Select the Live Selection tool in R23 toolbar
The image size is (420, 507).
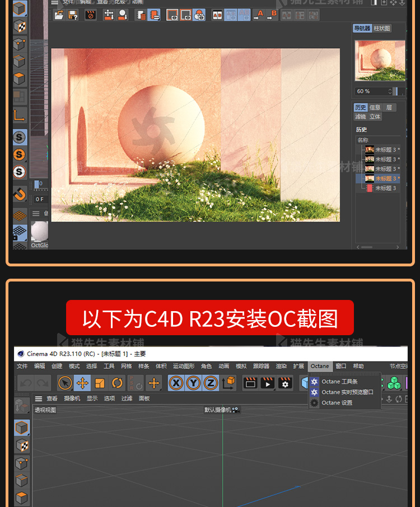pos(65,383)
